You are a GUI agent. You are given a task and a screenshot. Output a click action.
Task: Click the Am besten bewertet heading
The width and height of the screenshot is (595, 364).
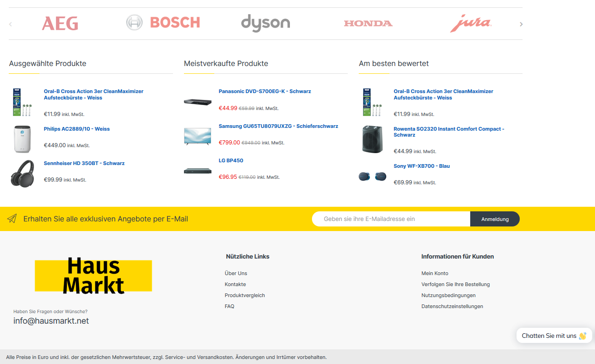(x=394, y=63)
